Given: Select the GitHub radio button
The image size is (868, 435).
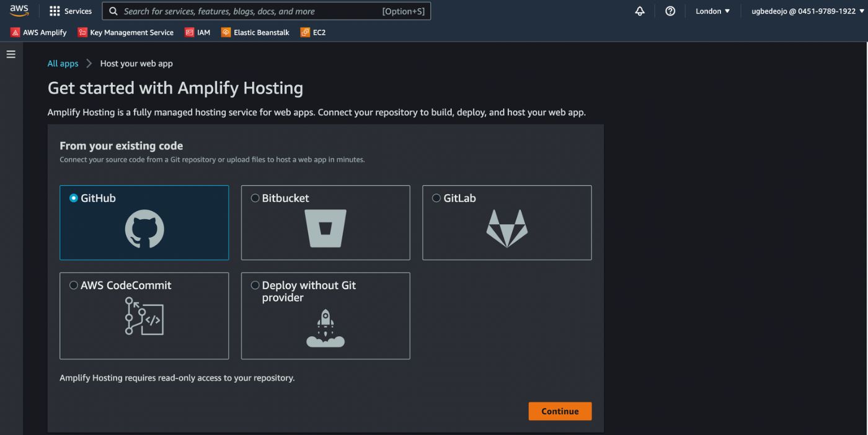Looking at the screenshot, I should (74, 198).
